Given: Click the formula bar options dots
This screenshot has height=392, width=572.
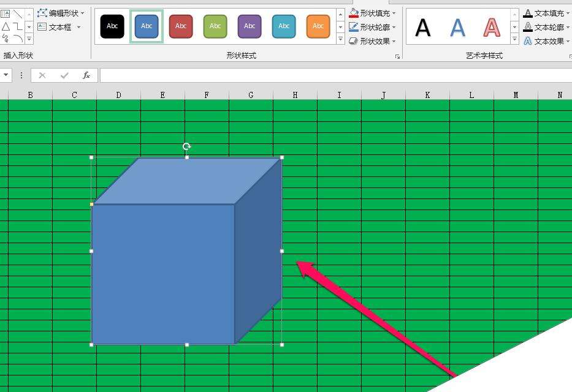Looking at the screenshot, I should (21, 75).
